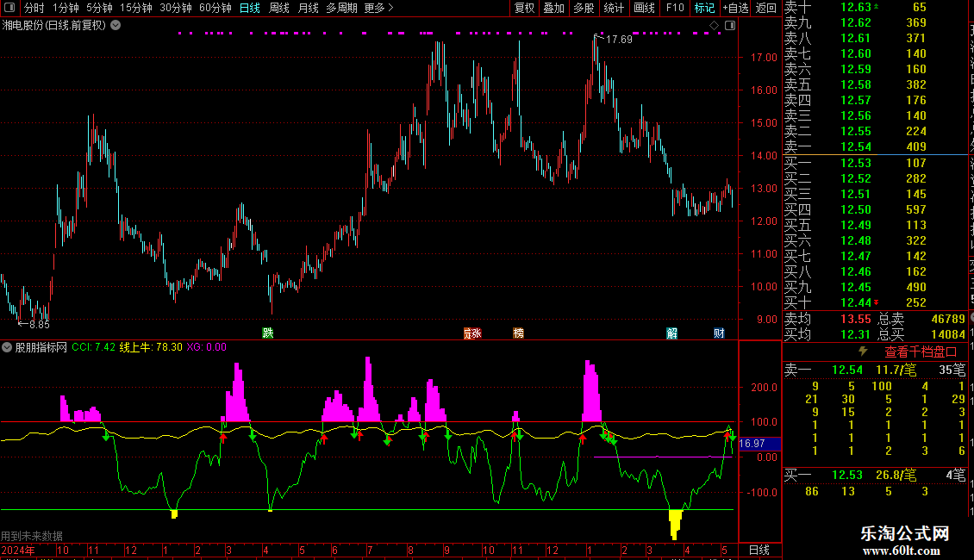Switch to 分时 intraday view
The width and height of the screenshot is (974, 560).
click(34, 8)
